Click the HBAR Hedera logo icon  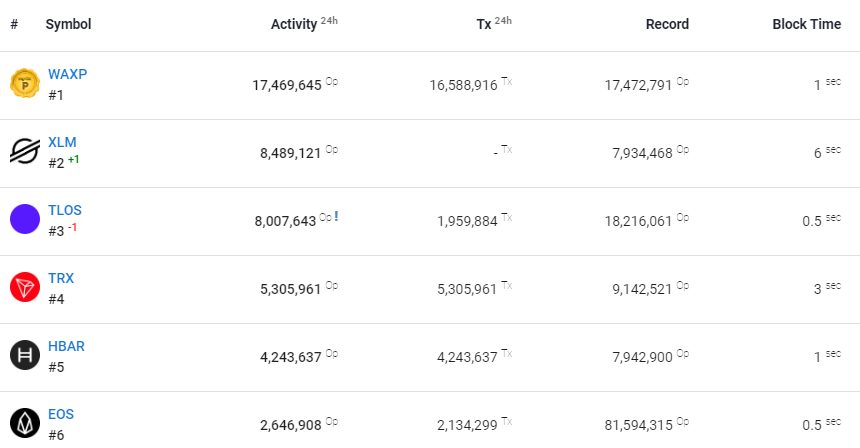[x=24, y=355]
